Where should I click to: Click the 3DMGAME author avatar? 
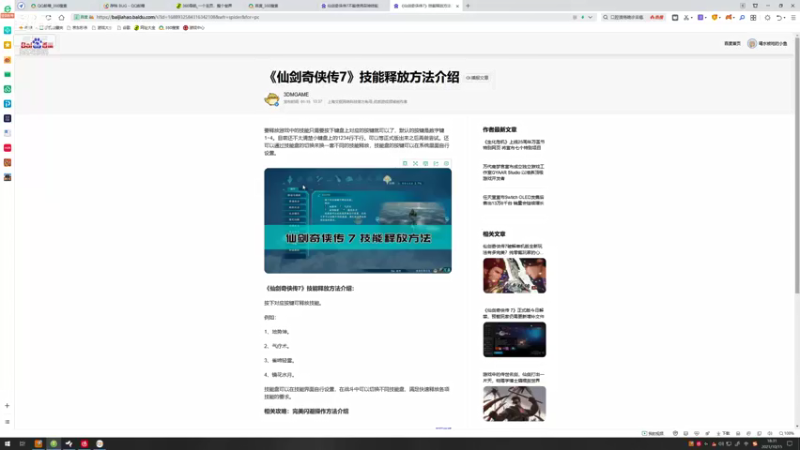point(271,98)
